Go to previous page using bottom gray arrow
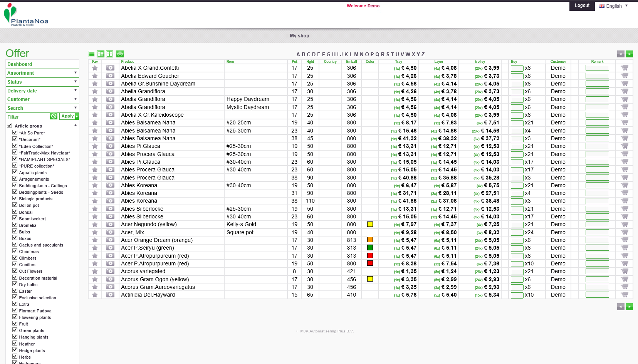Screen dimensions: 638x364 point(621,307)
